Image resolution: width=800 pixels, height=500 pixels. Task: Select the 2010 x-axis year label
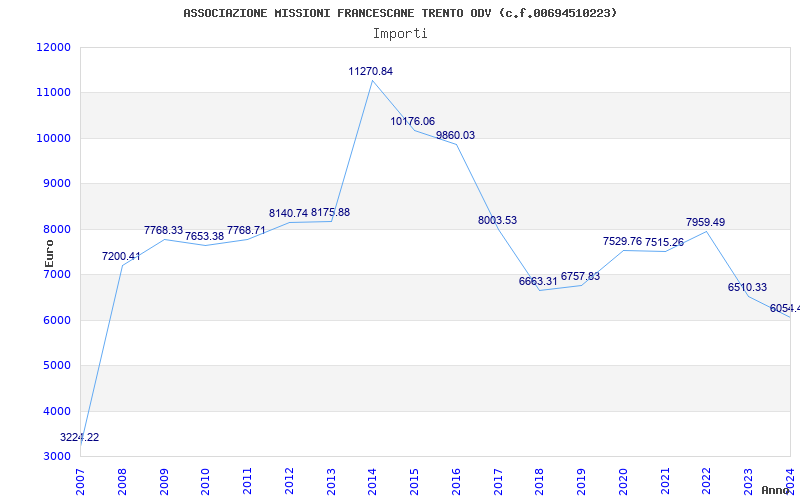(x=205, y=481)
